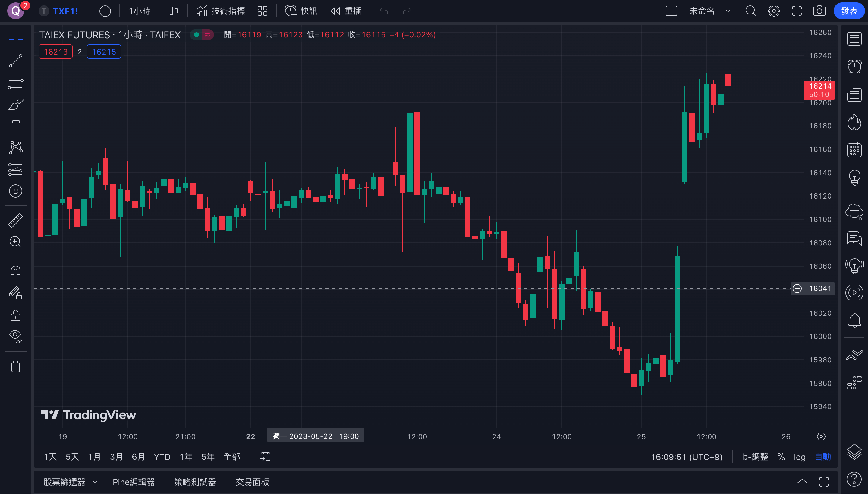The image size is (868, 494).
Task: Open the ideas stream icon
Action: [x=854, y=266]
